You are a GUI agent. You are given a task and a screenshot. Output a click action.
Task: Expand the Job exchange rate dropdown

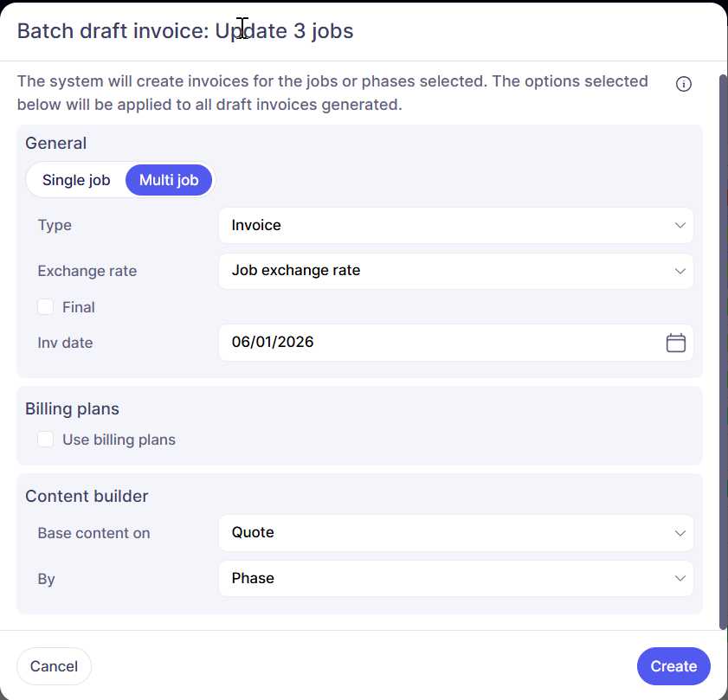[441, 271]
